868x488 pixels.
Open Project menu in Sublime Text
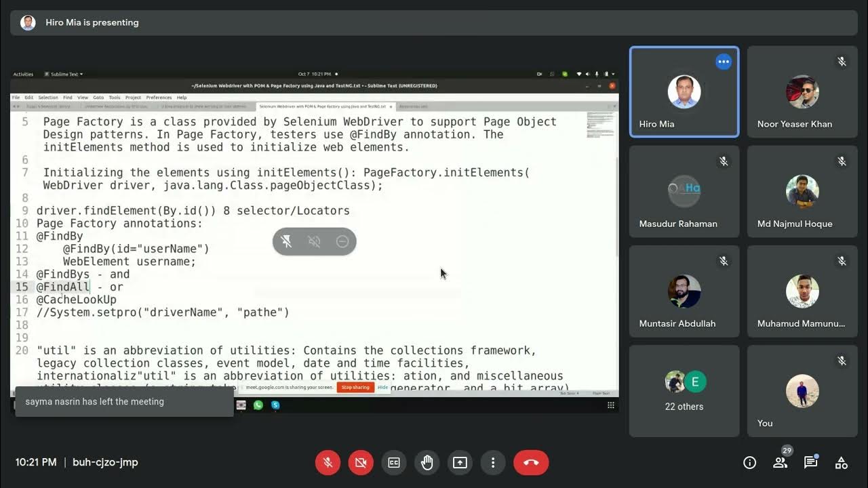click(x=133, y=98)
